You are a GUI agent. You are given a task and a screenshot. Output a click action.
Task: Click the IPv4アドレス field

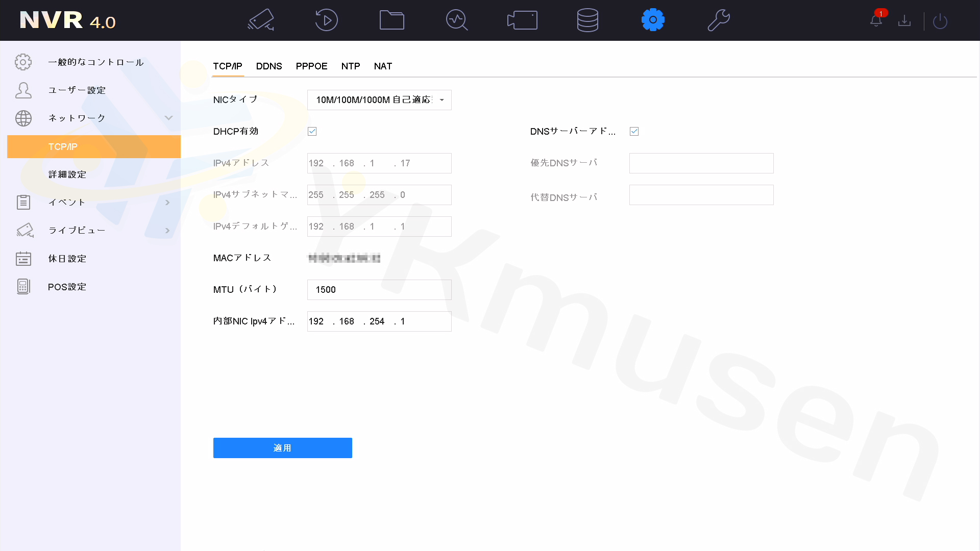[379, 163]
